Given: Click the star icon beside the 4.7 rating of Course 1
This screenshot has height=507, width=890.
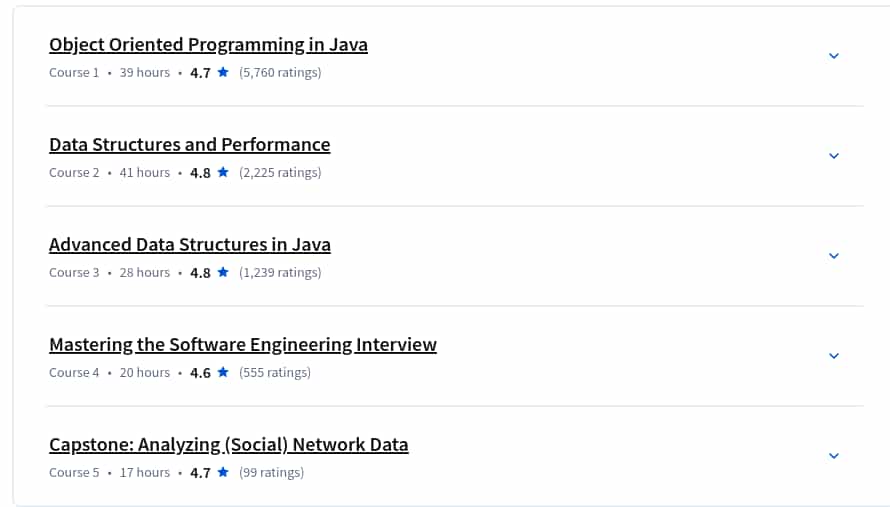Looking at the screenshot, I should pyautogui.click(x=223, y=72).
